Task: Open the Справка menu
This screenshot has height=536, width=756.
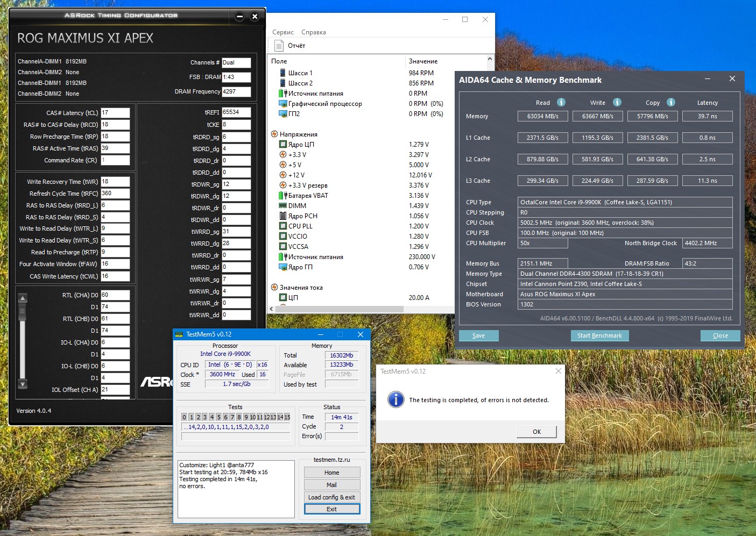Action: pyautogui.click(x=314, y=32)
